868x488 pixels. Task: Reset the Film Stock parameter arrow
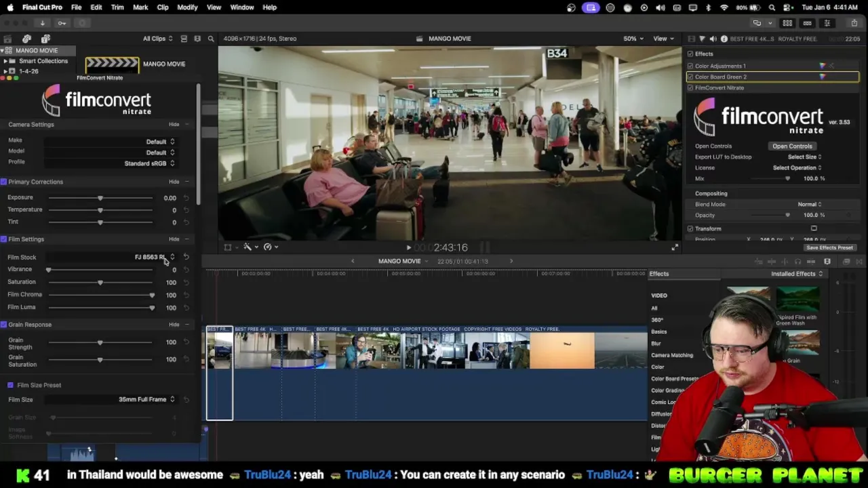click(186, 257)
